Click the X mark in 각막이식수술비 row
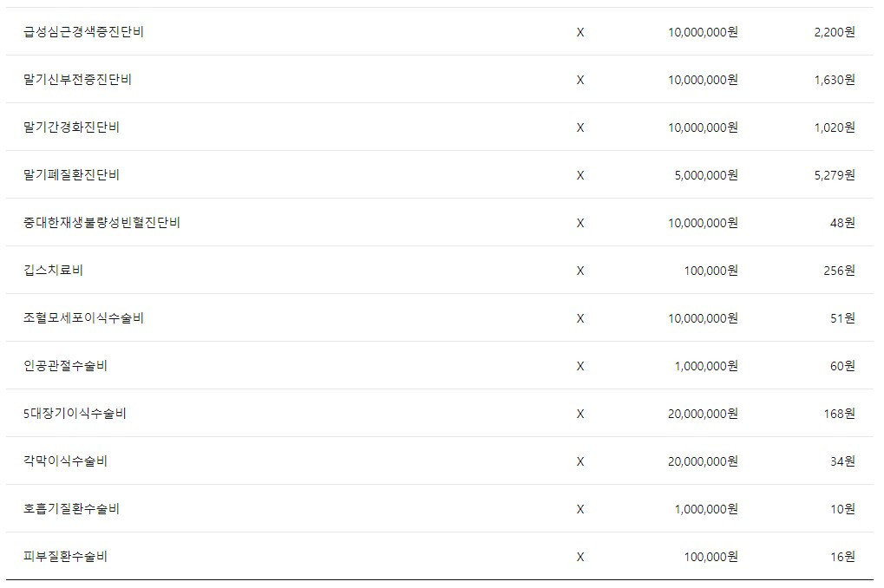884x588 pixels. click(x=580, y=461)
